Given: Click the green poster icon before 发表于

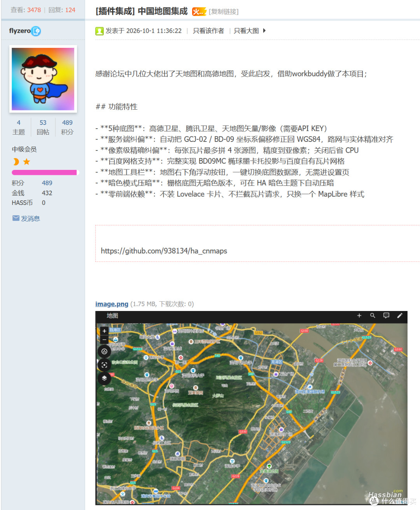Looking at the screenshot, I should point(100,31).
